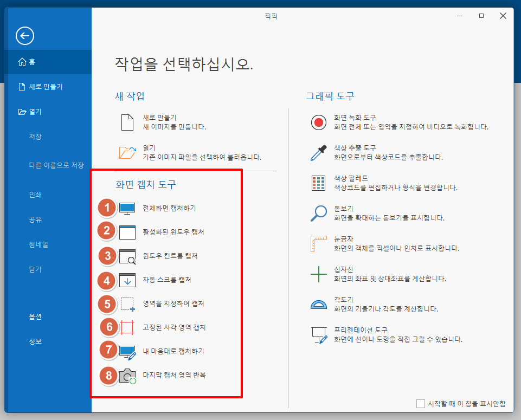521x420 pixels.
Task: Click the 영역을 지정하여 캡처 link
Action: pyautogui.click(x=173, y=303)
